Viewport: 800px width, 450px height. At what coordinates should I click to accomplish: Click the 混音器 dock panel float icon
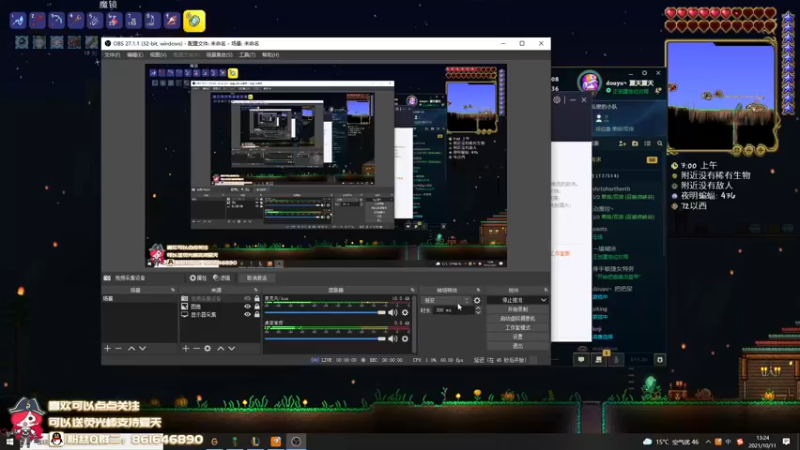coord(413,290)
